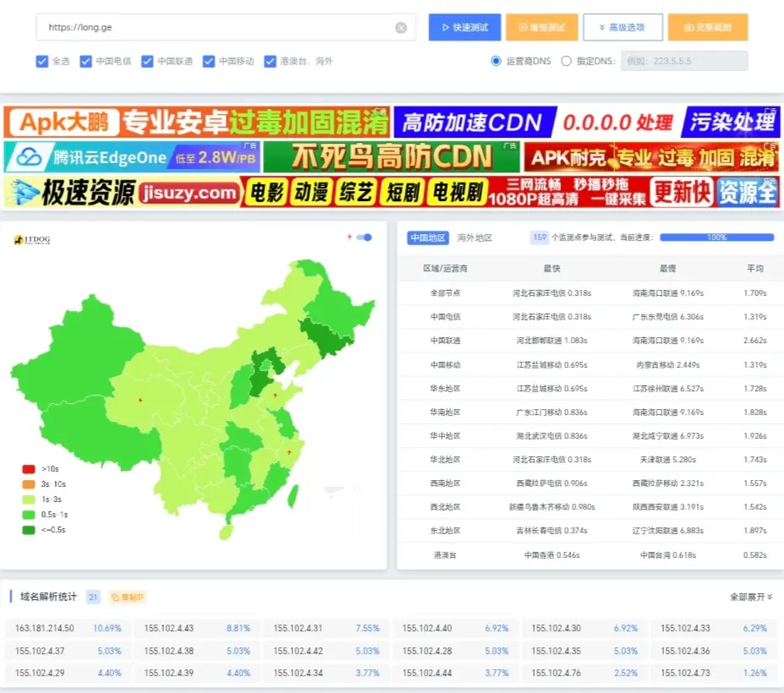Uncheck the 港澳台、海外 checkbox
Viewport: 784px width, 693px height.
pyautogui.click(x=270, y=61)
